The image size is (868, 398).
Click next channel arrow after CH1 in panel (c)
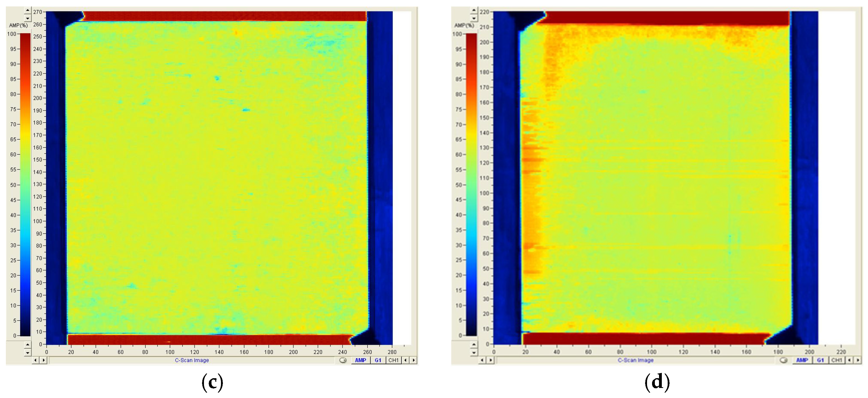[x=413, y=360]
